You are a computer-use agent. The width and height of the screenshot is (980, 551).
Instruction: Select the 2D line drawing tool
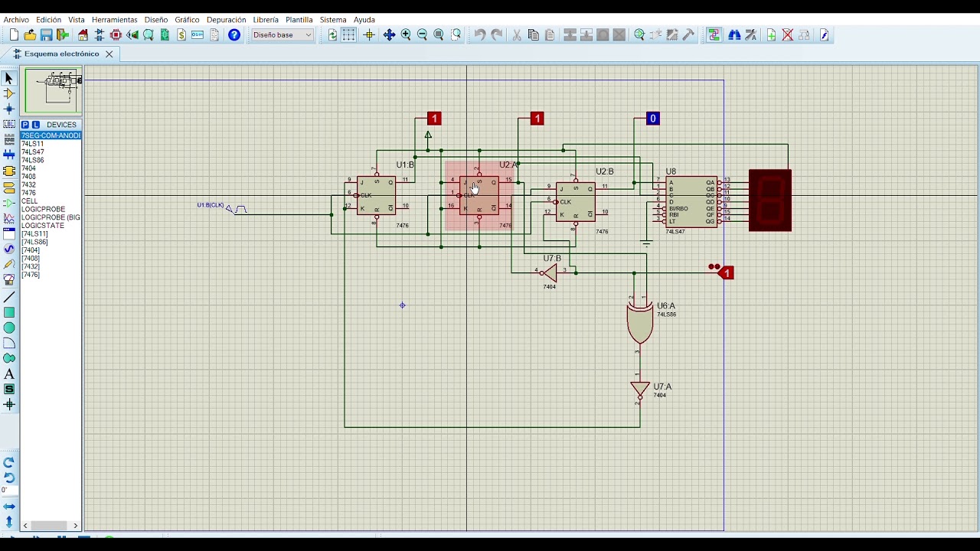pyautogui.click(x=9, y=297)
